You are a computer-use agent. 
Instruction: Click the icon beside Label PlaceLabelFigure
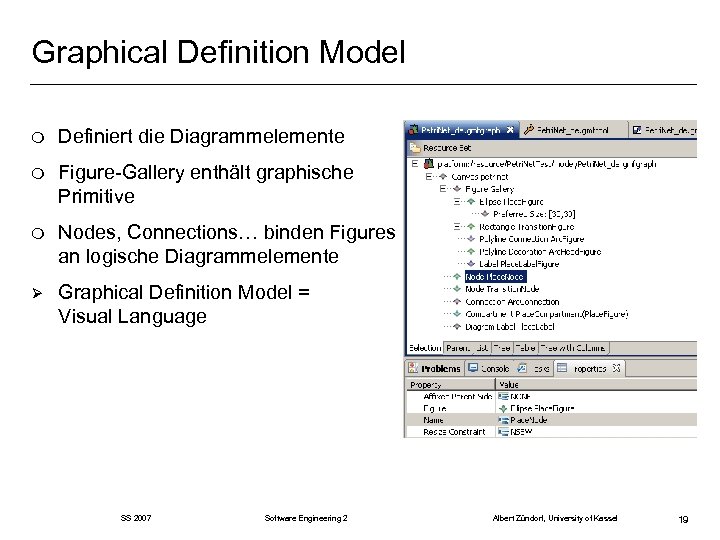471,264
